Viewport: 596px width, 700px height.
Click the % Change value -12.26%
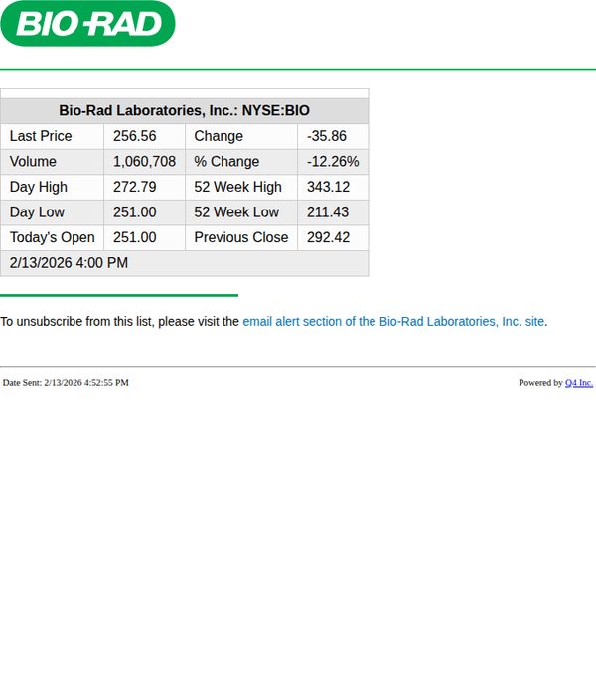tap(333, 162)
